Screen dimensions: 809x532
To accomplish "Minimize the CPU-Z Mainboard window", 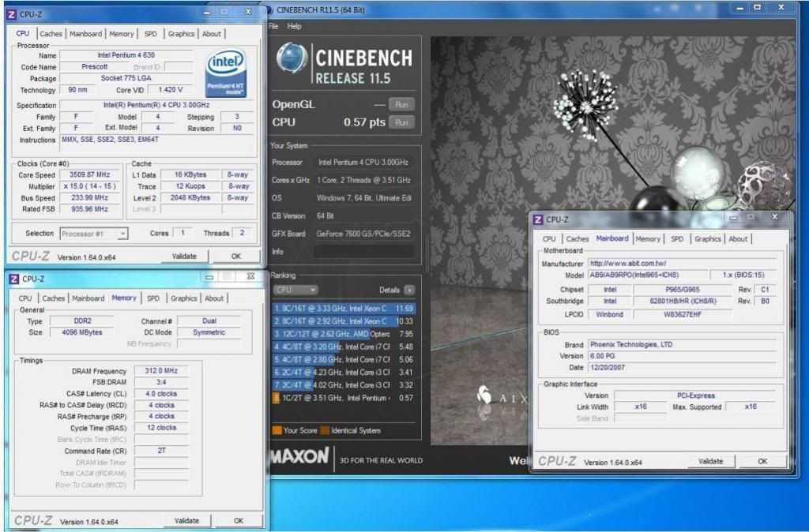I will coord(733,217).
